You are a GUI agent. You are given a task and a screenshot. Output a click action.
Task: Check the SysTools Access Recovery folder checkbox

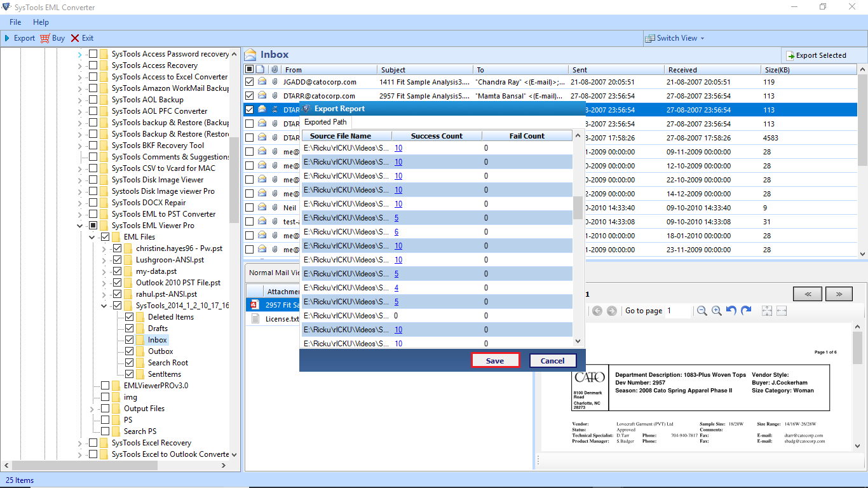[93, 65]
